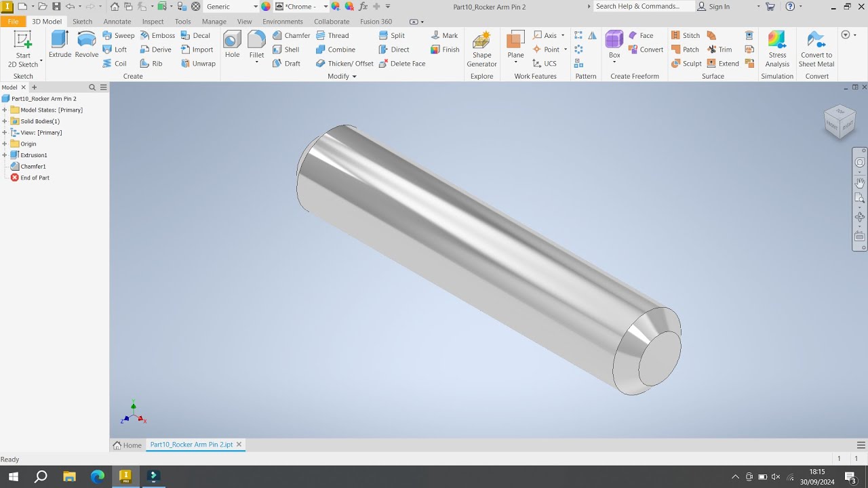The width and height of the screenshot is (868, 488).
Task: Open the Inspect ribbon tab
Action: tap(153, 21)
